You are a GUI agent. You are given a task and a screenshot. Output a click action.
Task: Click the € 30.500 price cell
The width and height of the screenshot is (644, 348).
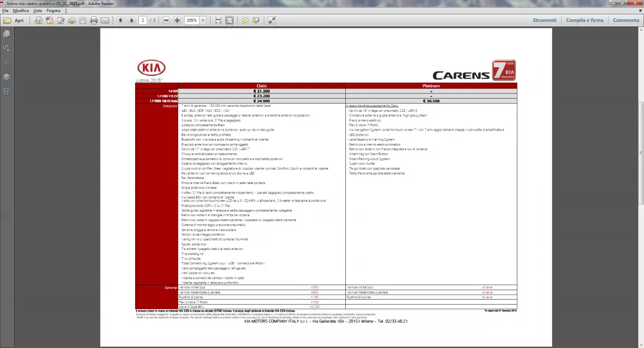pyautogui.click(x=431, y=101)
